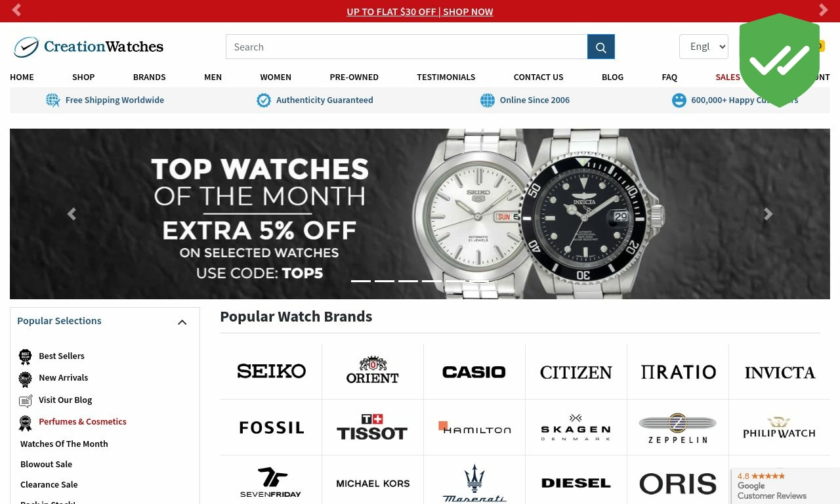Click the Visit Our Blog pencil icon
The height and width of the screenshot is (504, 840).
26,400
